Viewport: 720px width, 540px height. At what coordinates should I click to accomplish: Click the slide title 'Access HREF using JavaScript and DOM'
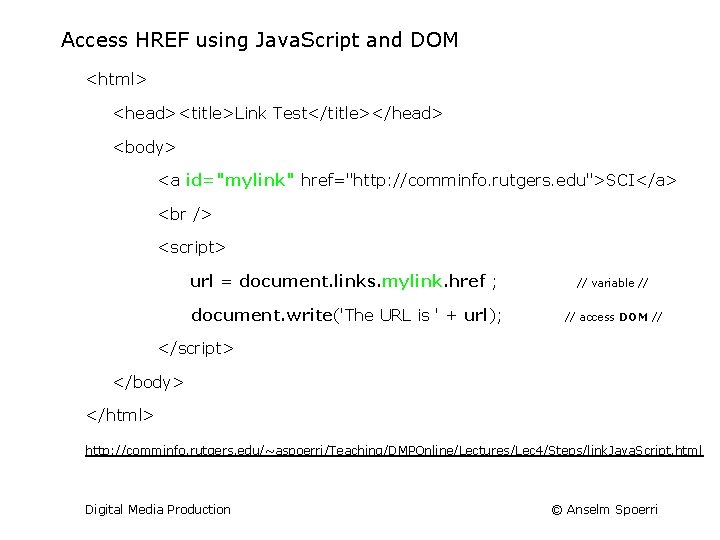(259, 40)
